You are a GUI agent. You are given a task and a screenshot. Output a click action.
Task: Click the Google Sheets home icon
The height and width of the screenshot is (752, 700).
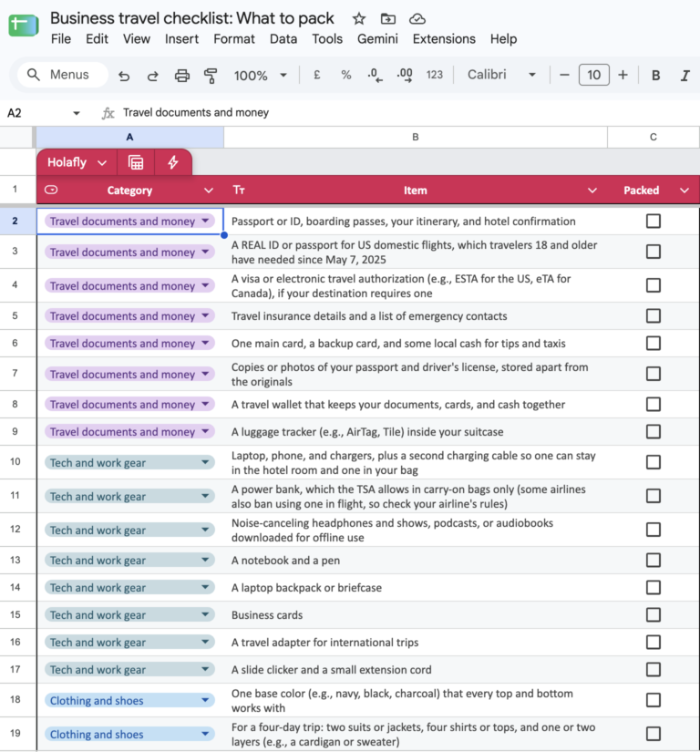[23, 25]
